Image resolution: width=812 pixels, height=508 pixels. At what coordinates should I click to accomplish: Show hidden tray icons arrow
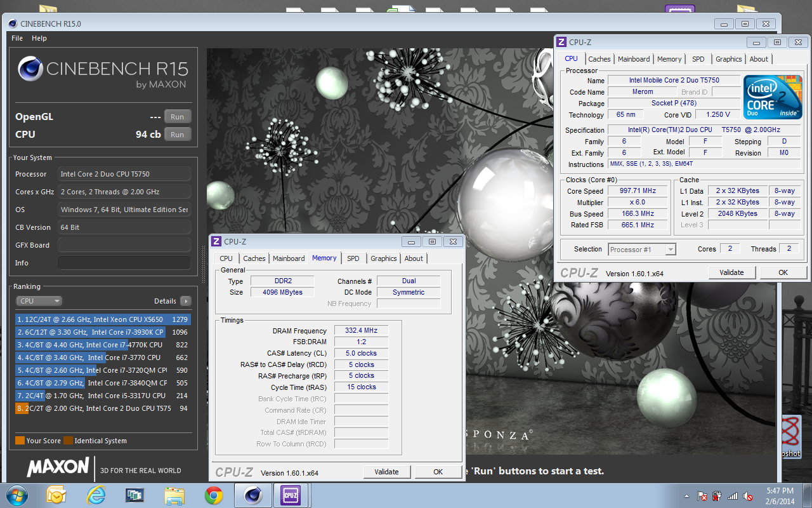point(686,495)
